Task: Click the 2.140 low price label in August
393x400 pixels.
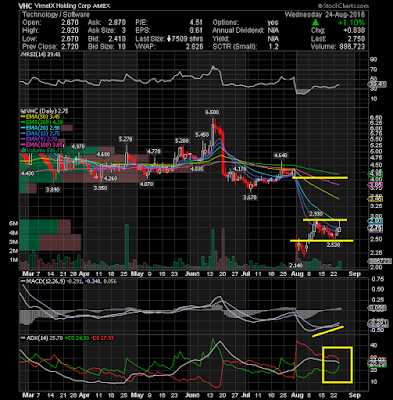Action: pyautogui.click(x=295, y=265)
